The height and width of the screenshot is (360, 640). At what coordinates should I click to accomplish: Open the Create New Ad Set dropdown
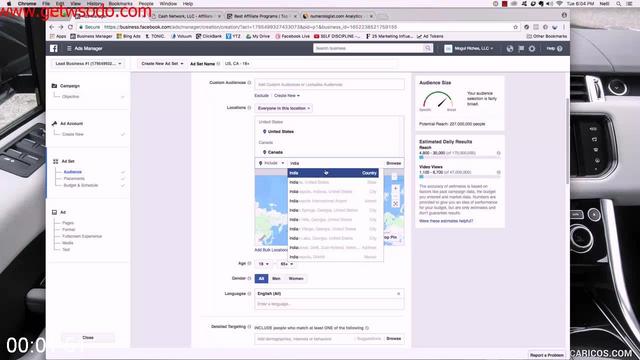[x=162, y=64]
